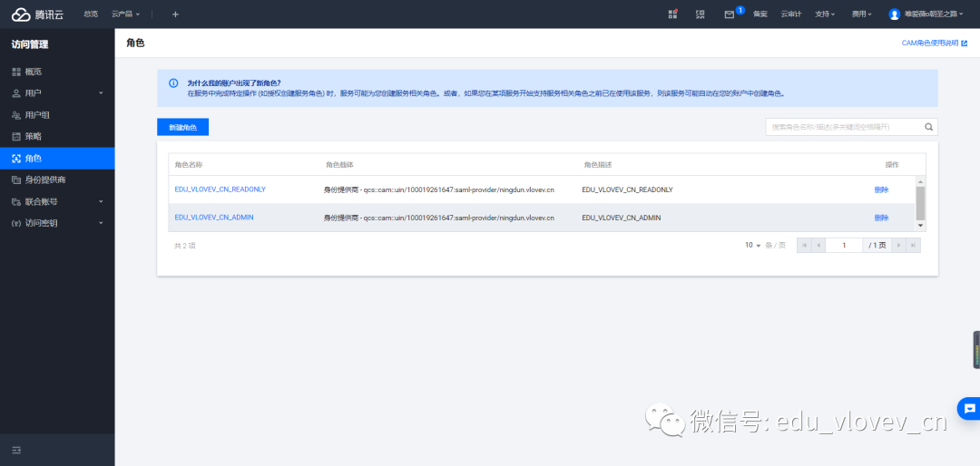Open the 备案 menu item
This screenshot has height=466, width=980.
[x=760, y=15]
